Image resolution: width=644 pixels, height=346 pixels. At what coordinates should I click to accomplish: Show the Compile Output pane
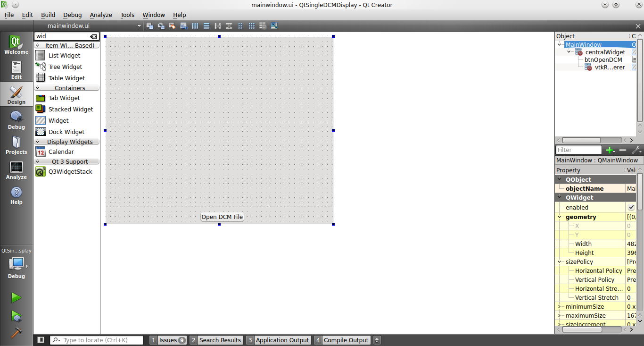342,340
